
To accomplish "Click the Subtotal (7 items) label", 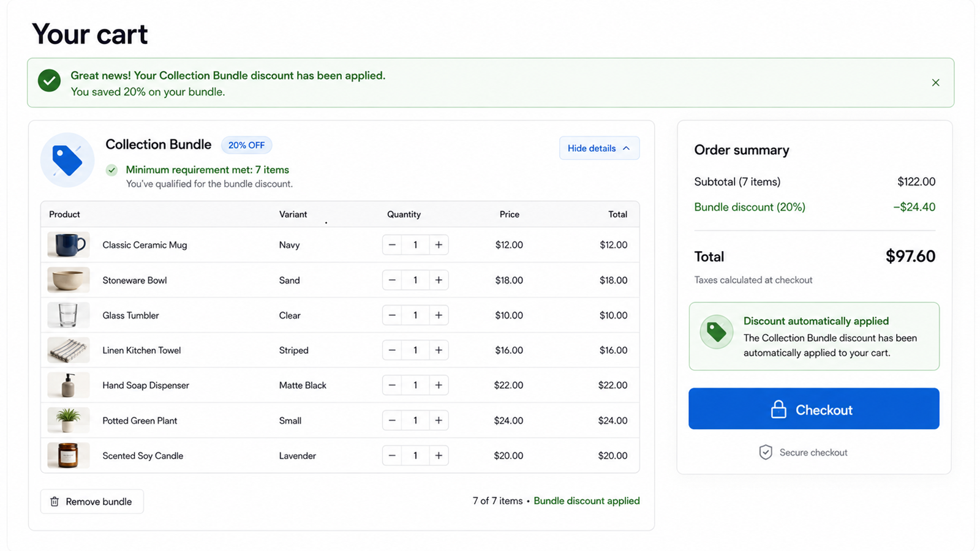I will [737, 182].
